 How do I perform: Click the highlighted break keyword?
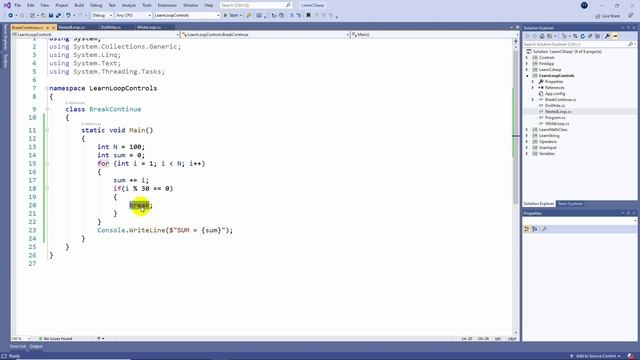coord(139,205)
